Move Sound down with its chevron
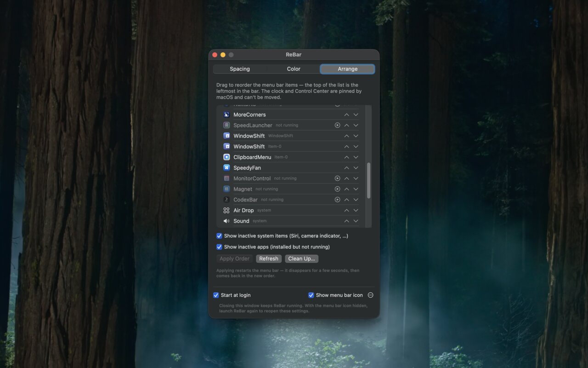The width and height of the screenshot is (588, 368). click(356, 221)
